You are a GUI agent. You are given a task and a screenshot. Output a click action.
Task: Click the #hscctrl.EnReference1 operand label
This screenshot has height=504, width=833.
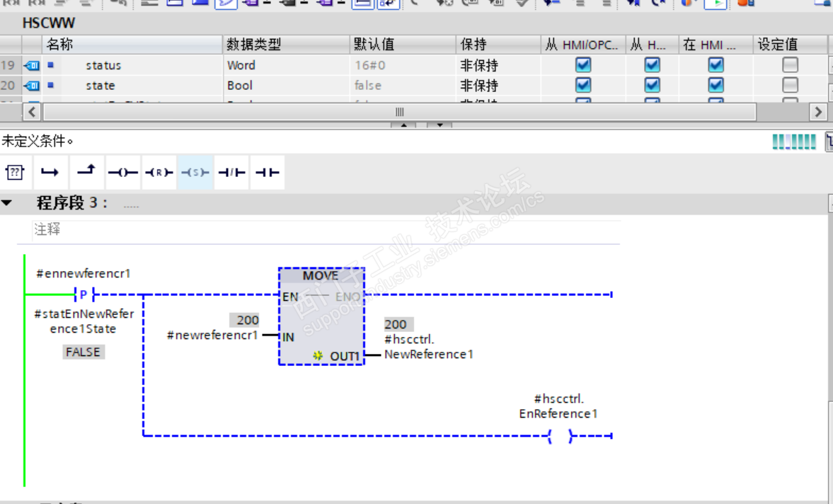pyautogui.click(x=558, y=406)
